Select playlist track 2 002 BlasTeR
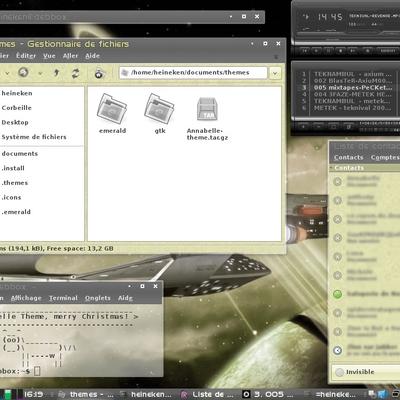400x400 pixels. [x=353, y=81]
